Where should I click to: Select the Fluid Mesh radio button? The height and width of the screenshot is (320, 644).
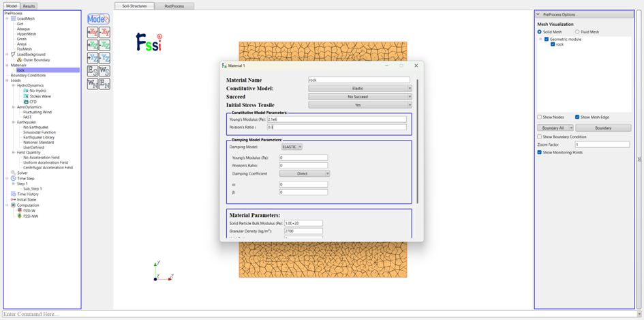tap(577, 31)
